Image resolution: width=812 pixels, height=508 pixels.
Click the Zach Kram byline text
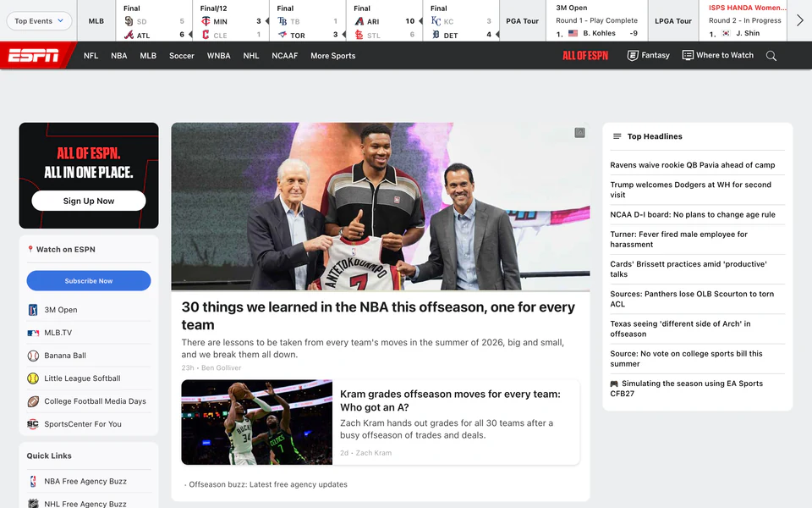coord(373,452)
